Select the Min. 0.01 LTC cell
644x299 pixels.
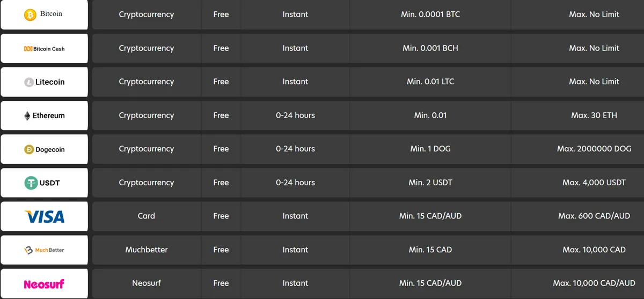[x=430, y=82]
